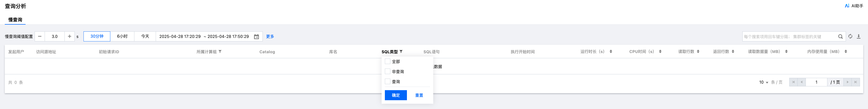Check the 非查询 filter option
This screenshot has height=109, width=868.
pyautogui.click(x=388, y=72)
